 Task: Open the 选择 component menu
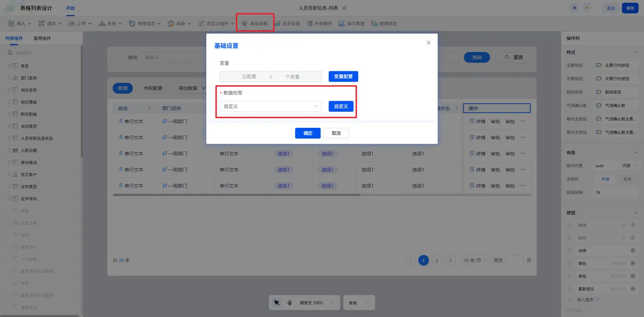50,23
